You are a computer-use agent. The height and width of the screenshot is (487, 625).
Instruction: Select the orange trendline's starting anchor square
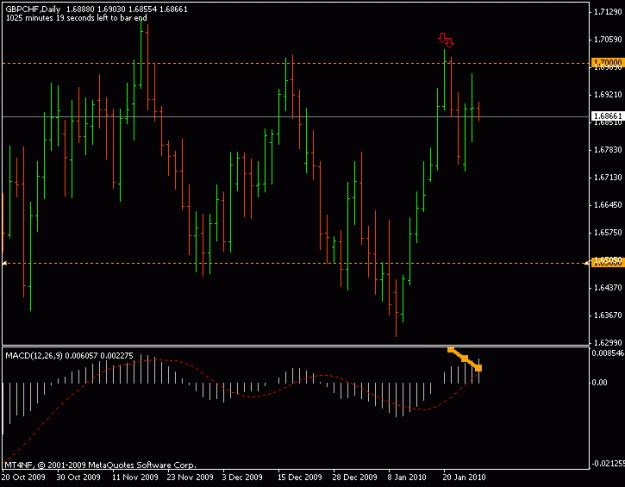click(450, 350)
